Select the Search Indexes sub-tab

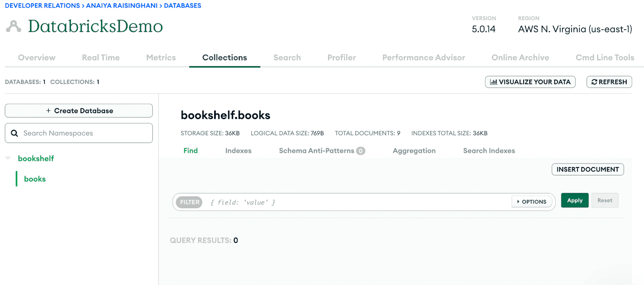[489, 151]
